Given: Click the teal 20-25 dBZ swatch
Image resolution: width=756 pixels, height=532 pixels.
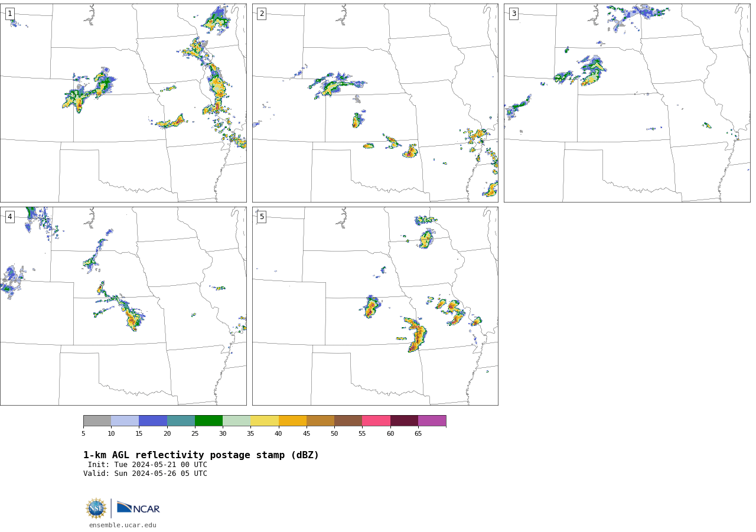Looking at the screenshot, I should [x=181, y=421].
